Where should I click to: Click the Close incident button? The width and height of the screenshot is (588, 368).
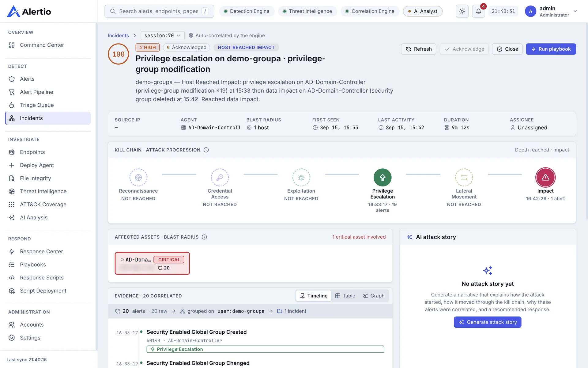pos(507,49)
